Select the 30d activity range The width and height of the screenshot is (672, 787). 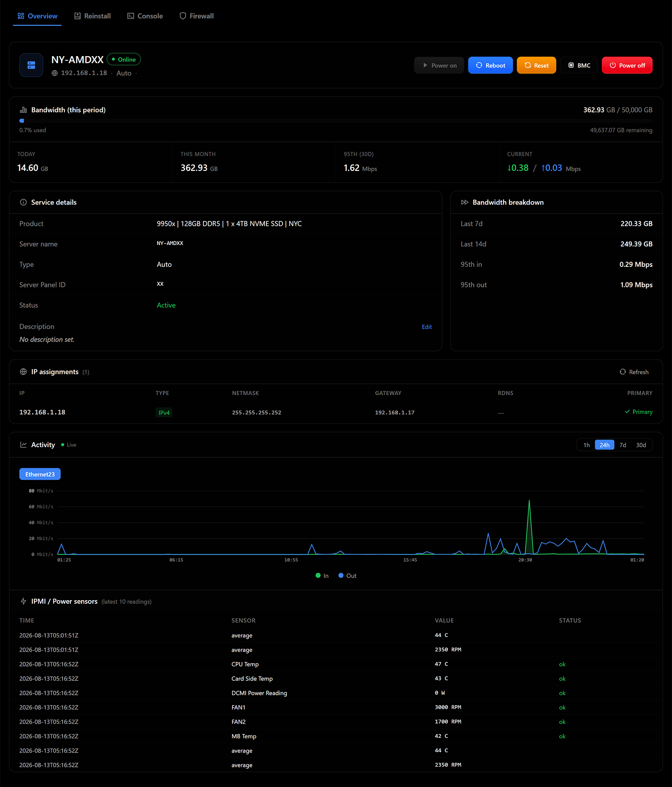pos(641,445)
